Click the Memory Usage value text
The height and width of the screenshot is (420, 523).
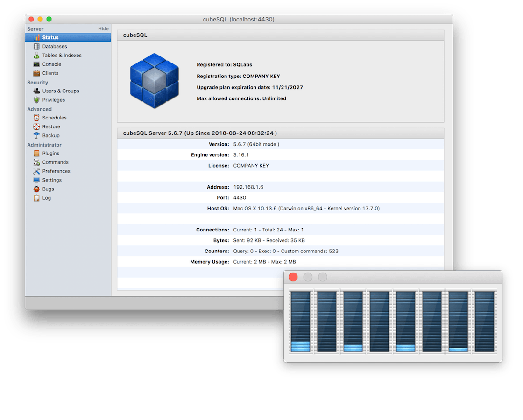tap(264, 262)
